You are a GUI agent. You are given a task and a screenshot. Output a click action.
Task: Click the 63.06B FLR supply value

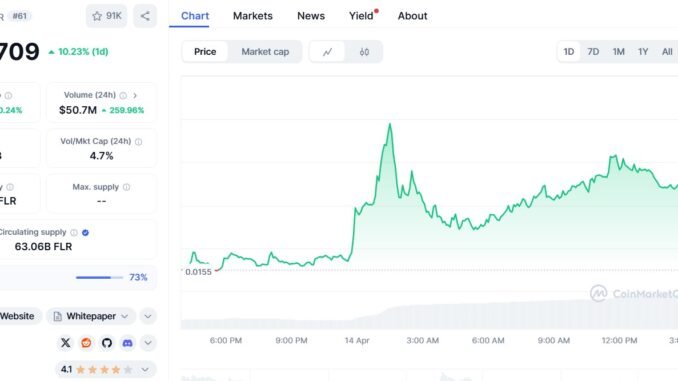point(43,247)
